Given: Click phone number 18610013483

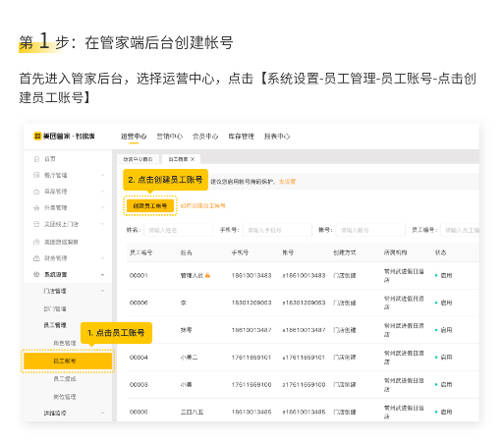Looking at the screenshot, I should coord(252,275).
